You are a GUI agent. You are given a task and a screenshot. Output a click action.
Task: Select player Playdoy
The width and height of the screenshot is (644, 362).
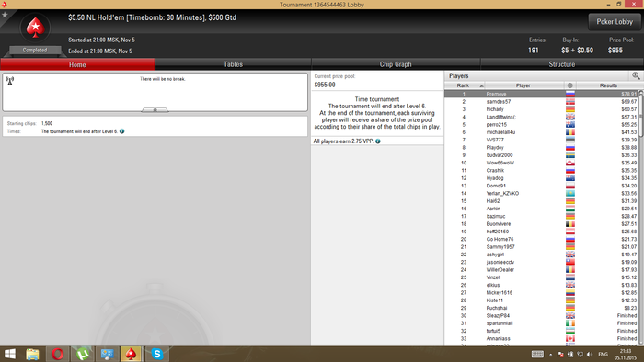click(x=541, y=148)
